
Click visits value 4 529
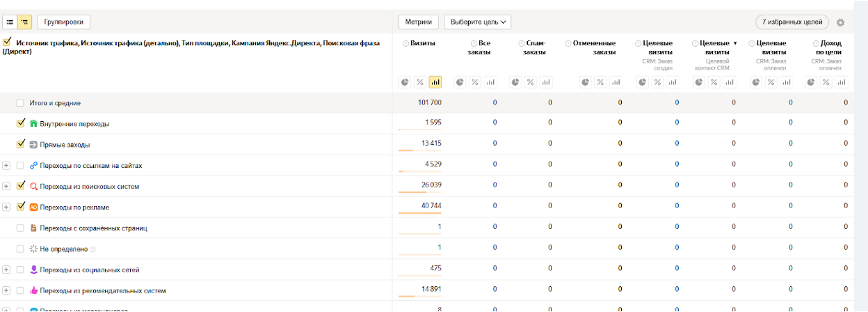433,166
